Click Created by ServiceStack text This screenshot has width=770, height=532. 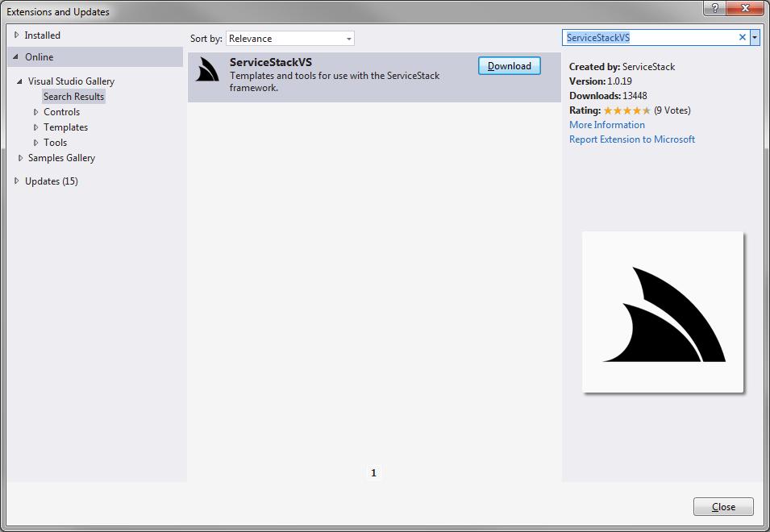click(x=622, y=67)
